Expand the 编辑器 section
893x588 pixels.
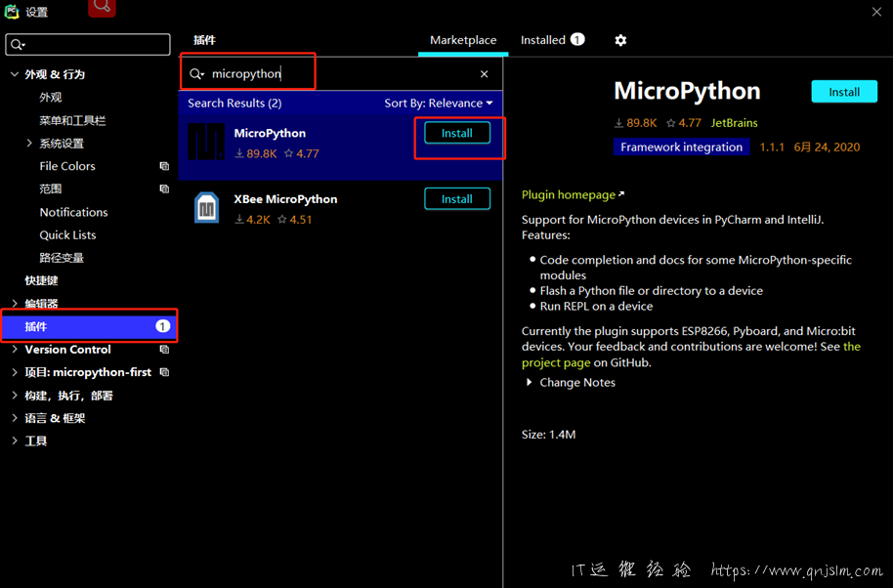(15, 304)
